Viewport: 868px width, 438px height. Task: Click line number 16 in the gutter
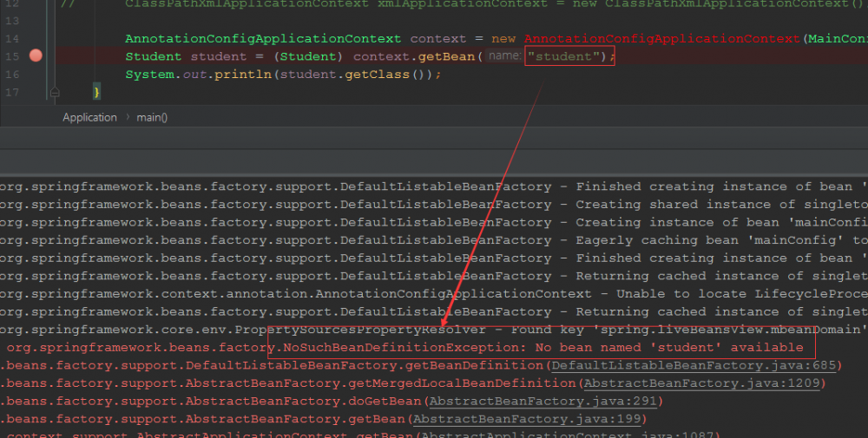point(12,74)
